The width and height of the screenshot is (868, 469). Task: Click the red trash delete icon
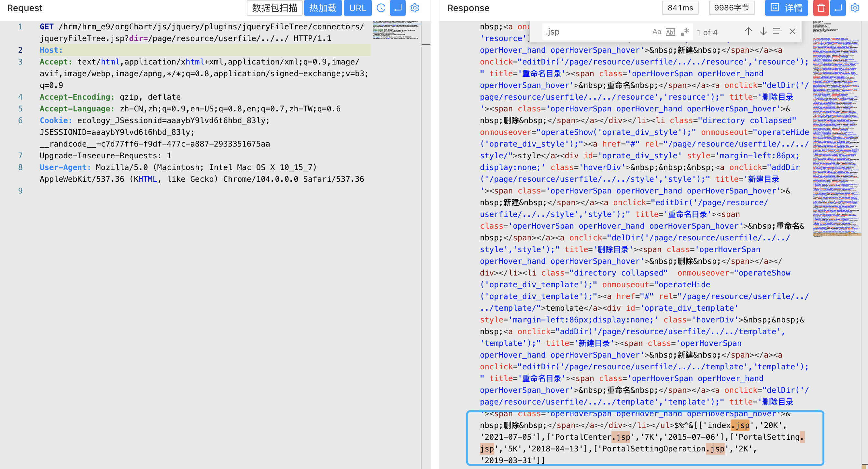pos(821,8)
